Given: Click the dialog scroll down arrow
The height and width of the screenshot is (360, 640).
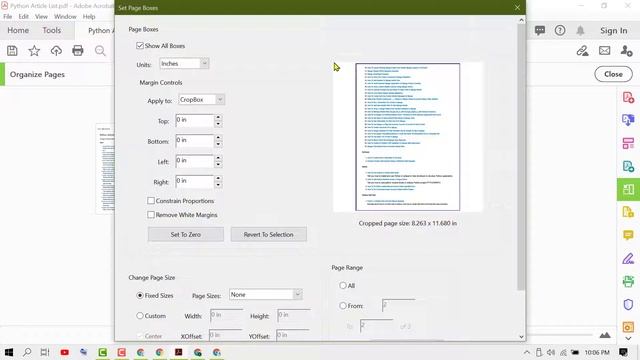Looking at the screenshot, I should tap(521, 336).
